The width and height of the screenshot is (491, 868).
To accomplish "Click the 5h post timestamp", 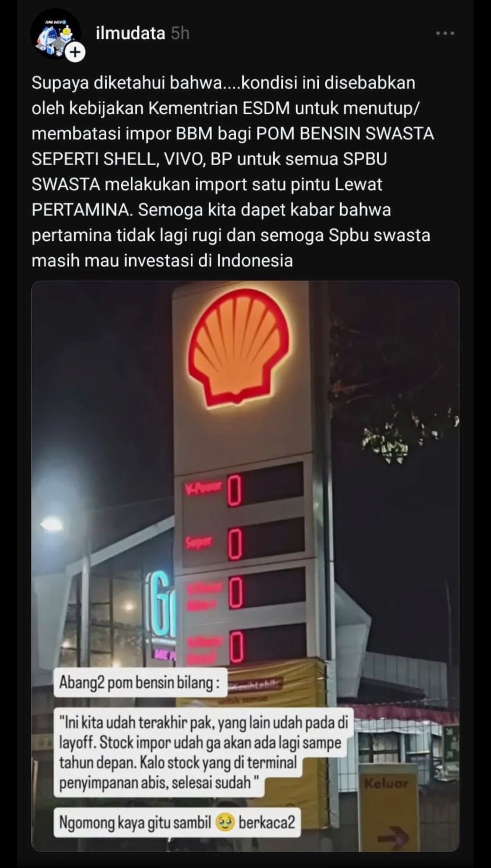I will [180, 33].
